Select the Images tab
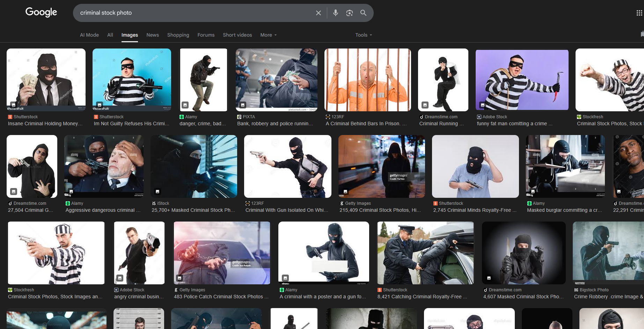Screen dimensions: 644x329 pyautogui.click(x=130, y=35)
